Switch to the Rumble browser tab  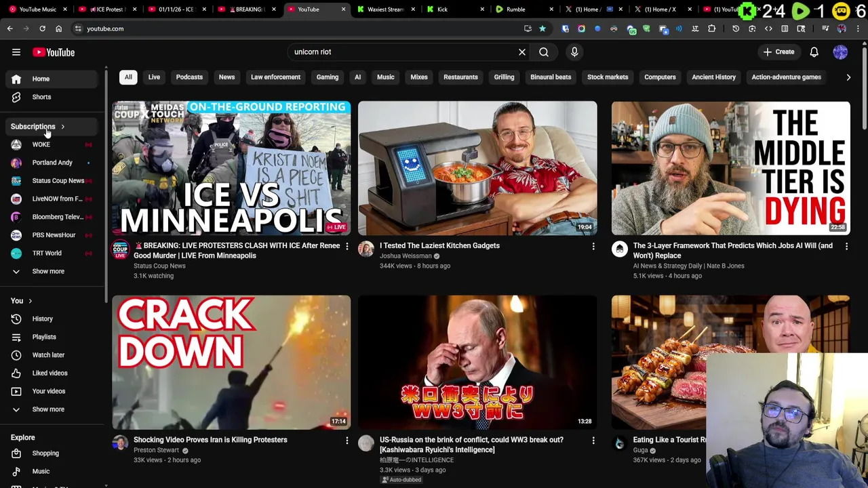[523, 9]
